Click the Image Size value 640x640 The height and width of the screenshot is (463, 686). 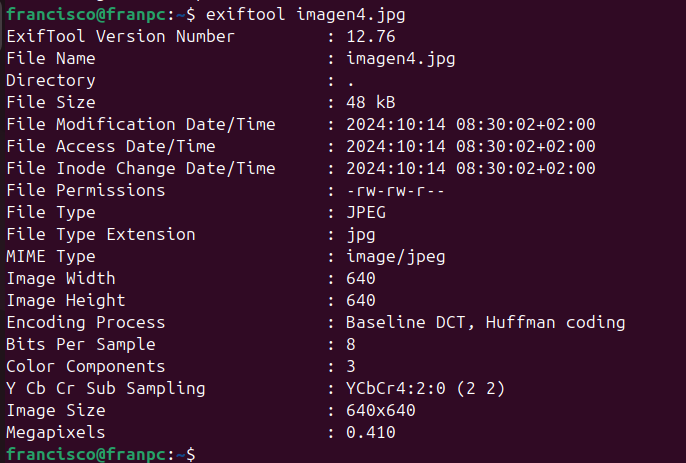380,411
